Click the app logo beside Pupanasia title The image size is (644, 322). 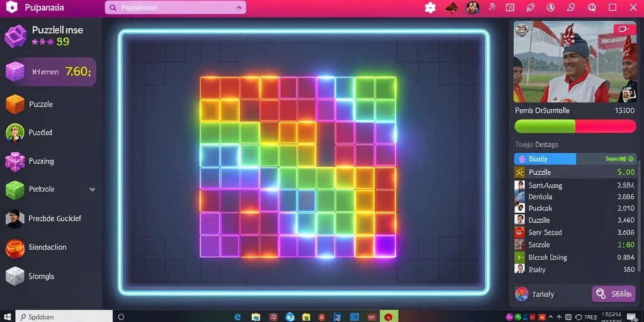coord(11,8)
